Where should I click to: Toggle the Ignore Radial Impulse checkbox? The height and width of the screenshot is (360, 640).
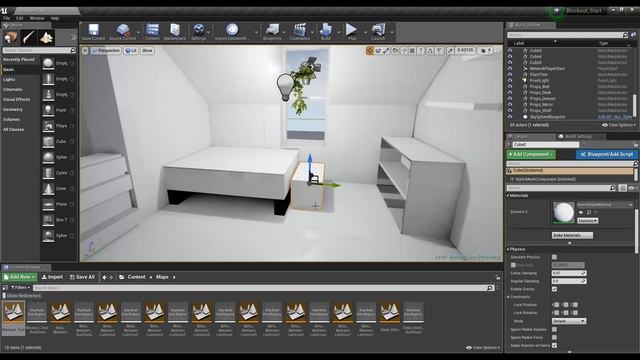coord(554,329)
